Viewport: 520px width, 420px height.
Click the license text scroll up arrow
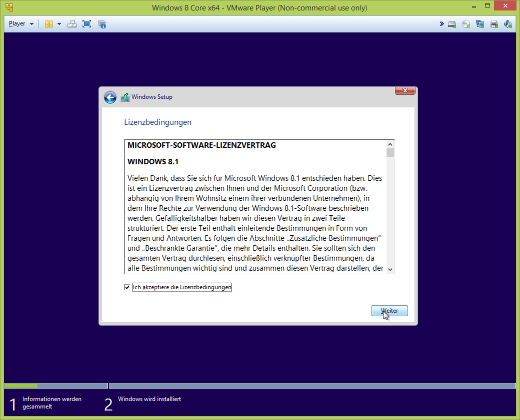390,144
